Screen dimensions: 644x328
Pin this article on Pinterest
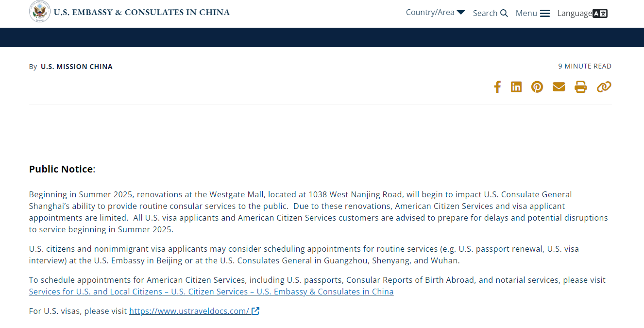537,87
